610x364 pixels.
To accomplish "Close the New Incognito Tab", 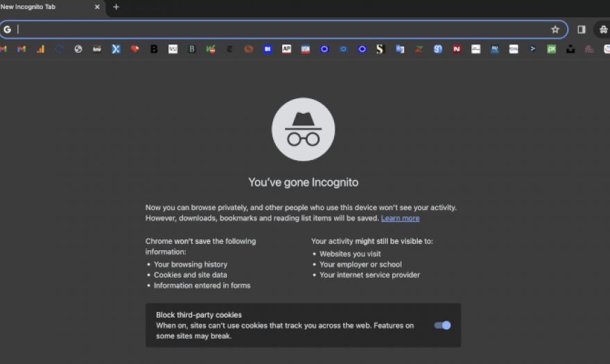I will coord(97,7).
